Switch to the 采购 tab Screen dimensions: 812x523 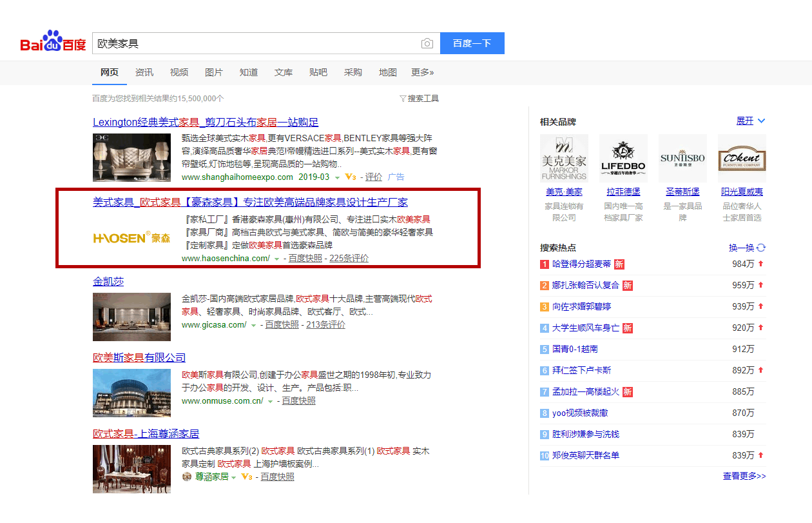(x=353, y=72)
